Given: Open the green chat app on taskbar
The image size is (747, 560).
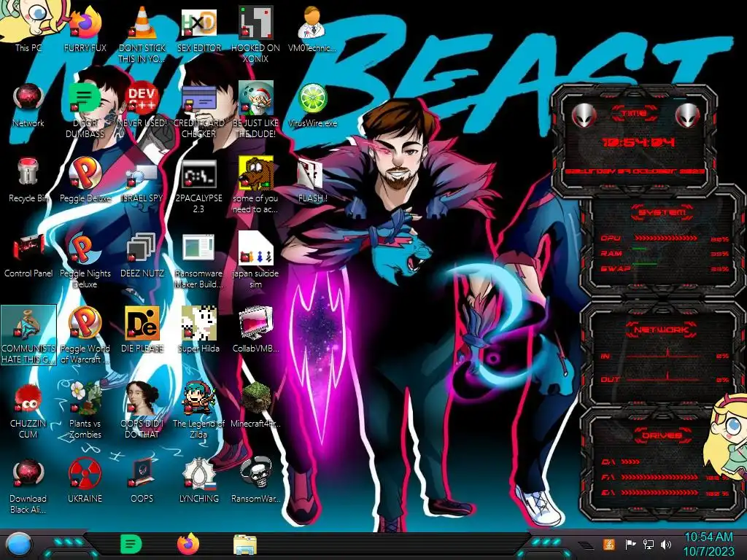Looking at the screenshot, I should [131, 544].
